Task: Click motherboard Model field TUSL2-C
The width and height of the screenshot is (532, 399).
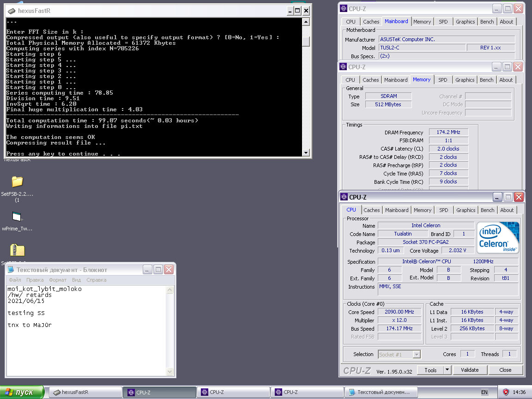Action: pos(422,48)
